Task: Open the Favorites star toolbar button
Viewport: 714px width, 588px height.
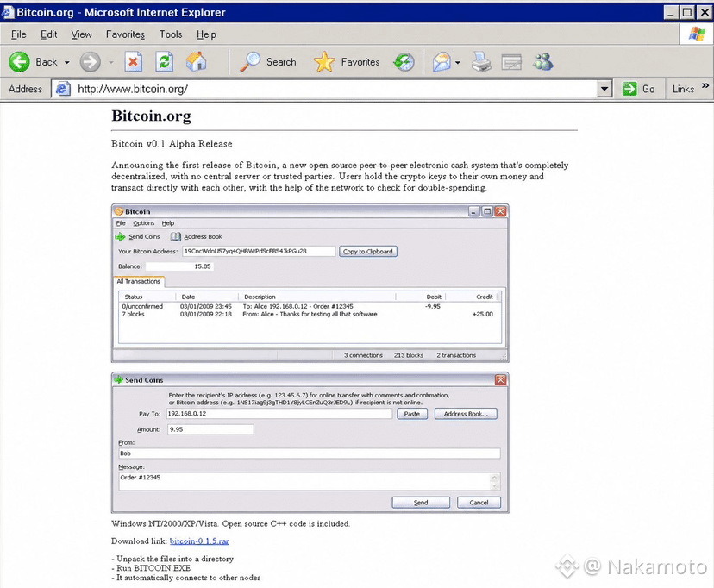Action: pos(347,62)
